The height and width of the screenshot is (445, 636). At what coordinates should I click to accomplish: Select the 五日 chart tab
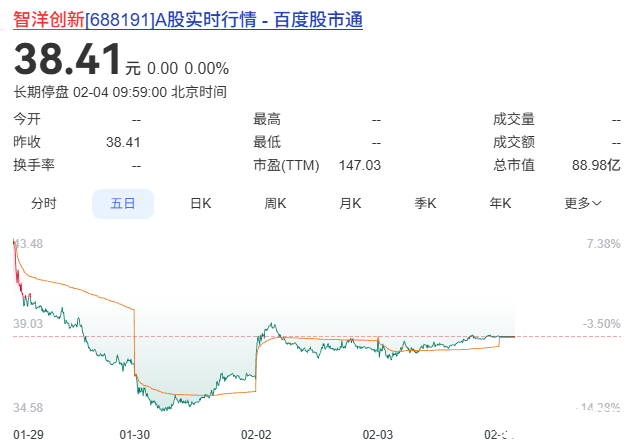[123, 204]
